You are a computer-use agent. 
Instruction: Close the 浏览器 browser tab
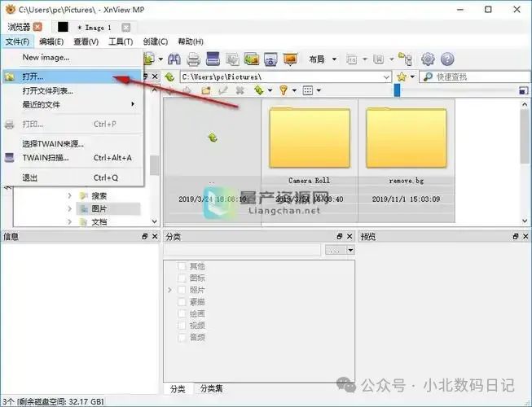point(37,27)
